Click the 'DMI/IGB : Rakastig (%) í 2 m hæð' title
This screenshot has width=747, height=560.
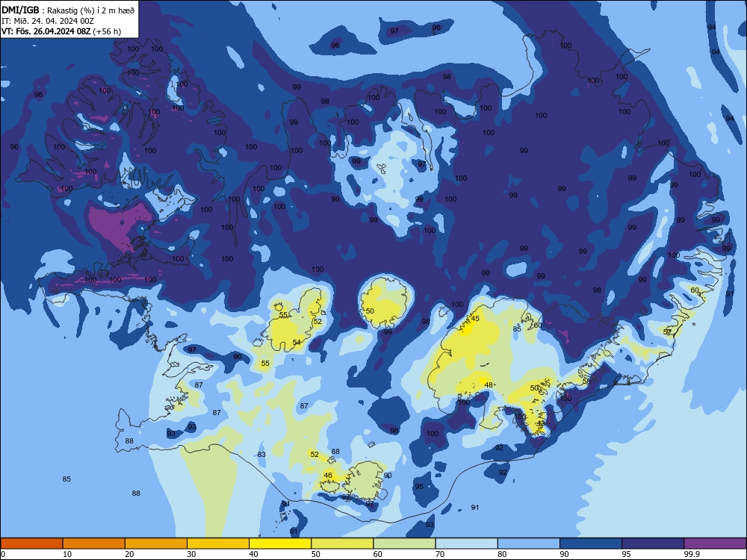coord(68,10)
